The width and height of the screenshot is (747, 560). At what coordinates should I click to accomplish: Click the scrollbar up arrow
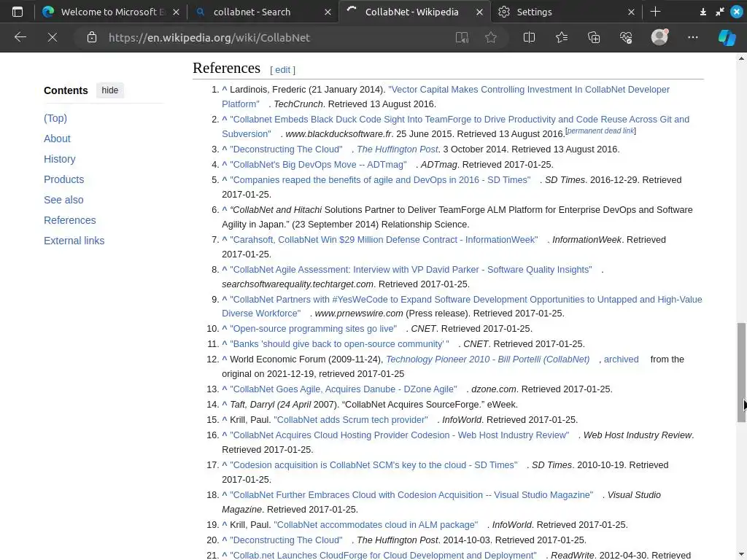pyautogui.click(x=741, y=58)
